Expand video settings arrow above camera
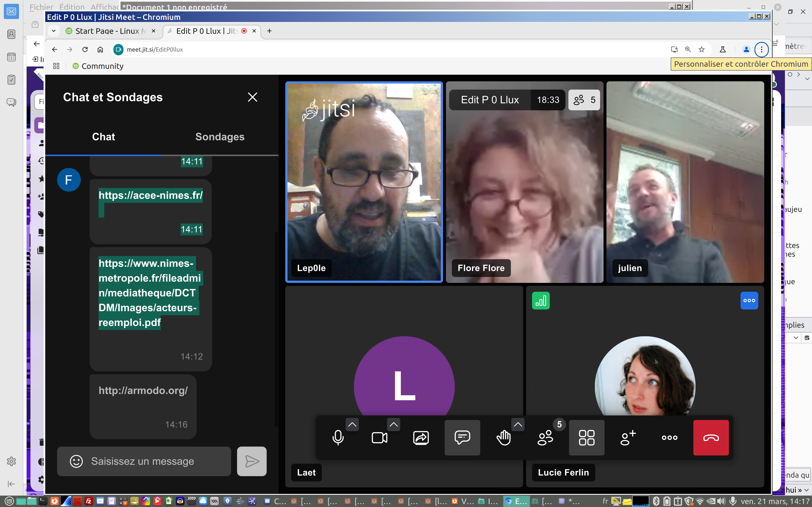812x507 pixels. pyautogui.click(x=394, y=425)
